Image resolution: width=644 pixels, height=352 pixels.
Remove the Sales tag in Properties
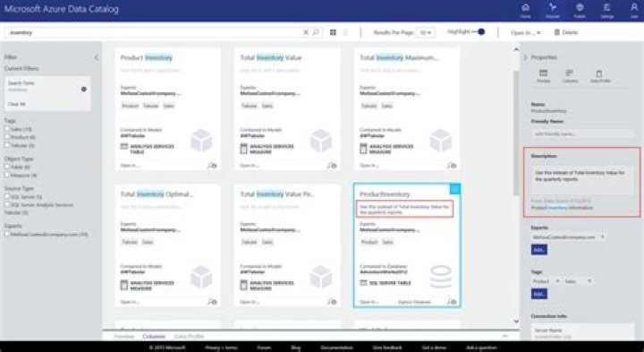pos(589,281)
